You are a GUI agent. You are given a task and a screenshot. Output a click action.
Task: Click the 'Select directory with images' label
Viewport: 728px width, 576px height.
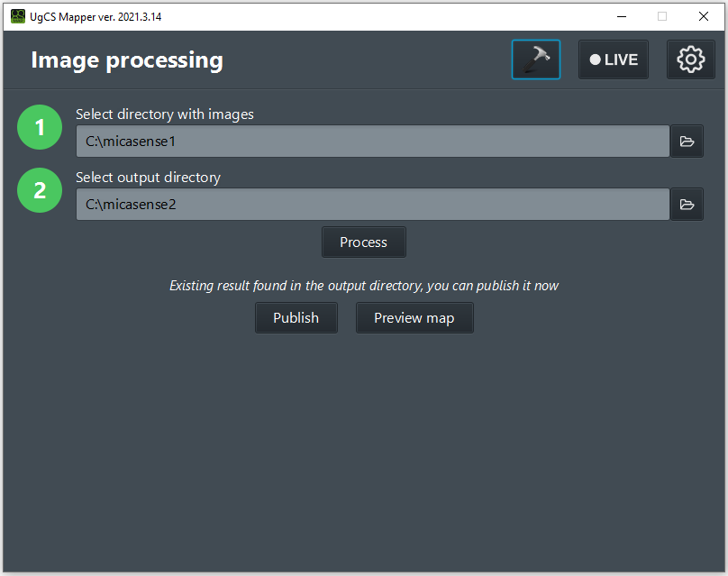165,114
